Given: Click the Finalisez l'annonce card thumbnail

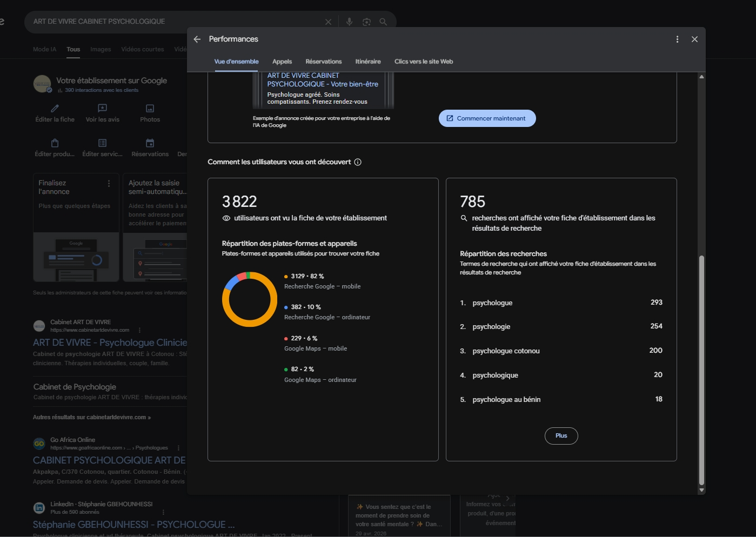Looking at the screenshot, I should 76,257.
